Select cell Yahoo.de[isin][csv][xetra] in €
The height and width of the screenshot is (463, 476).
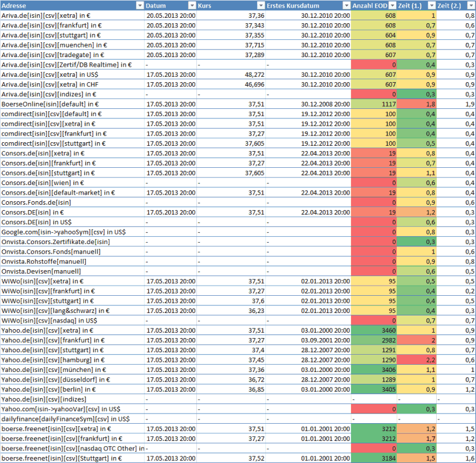pyautogui.click(x=72, y=330)
